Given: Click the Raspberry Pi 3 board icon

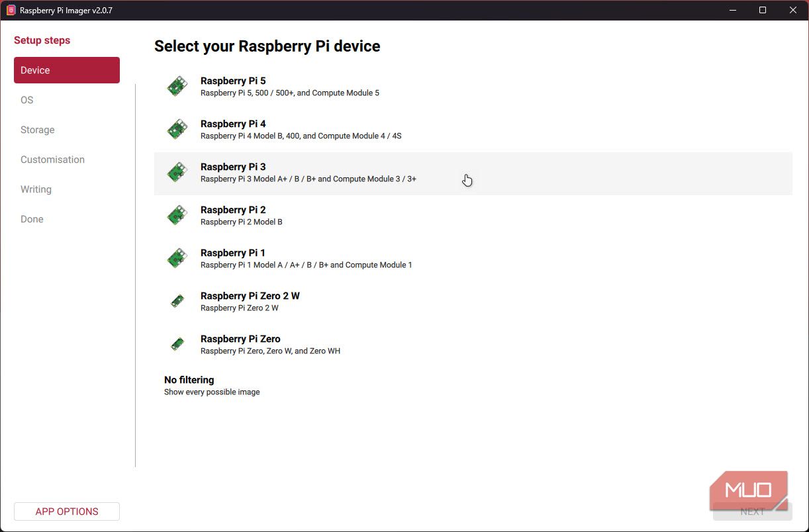Looking at the screenshot, I should click(x=177, y=173).
